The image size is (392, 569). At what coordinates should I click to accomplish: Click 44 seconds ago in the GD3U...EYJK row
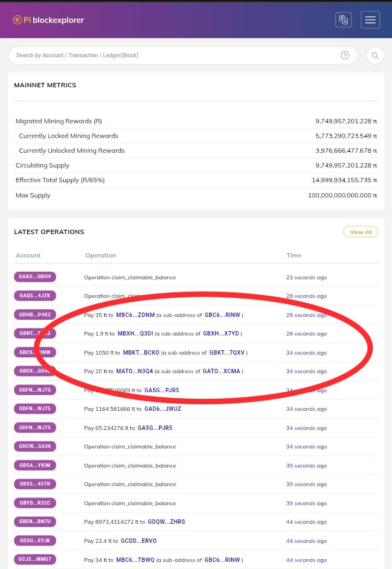click(306, 541)
